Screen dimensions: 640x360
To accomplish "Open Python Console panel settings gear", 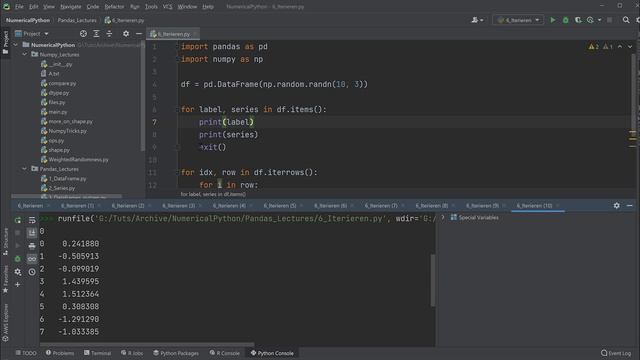I will (x=616, y=206).
